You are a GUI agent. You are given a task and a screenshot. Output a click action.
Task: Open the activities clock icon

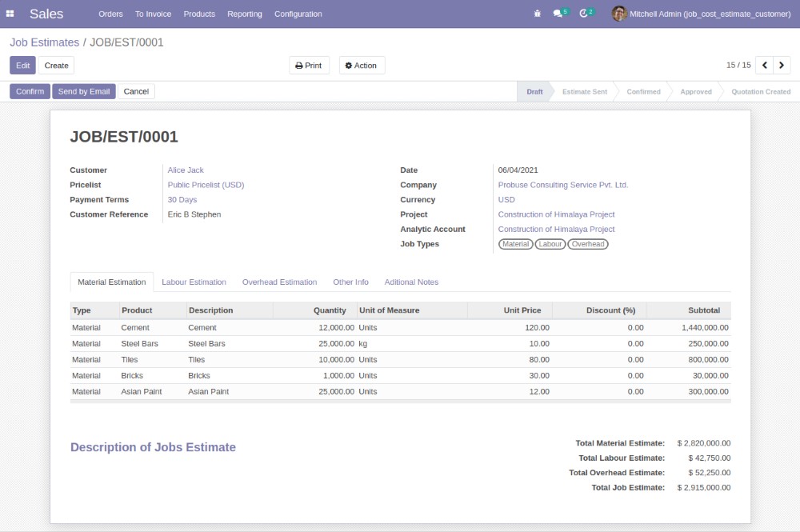584,14
